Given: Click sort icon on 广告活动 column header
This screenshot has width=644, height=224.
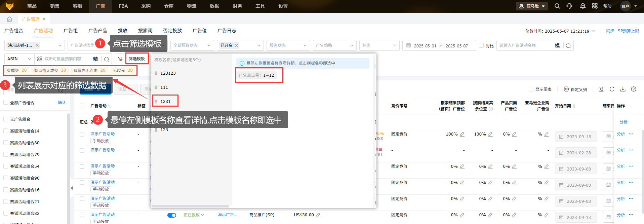Looking at the screenshot, I should tap(110, 106).
